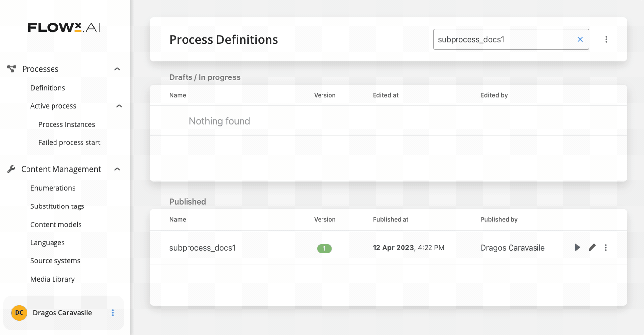
Task: Click the Published at column header
Action: point(391,219)
